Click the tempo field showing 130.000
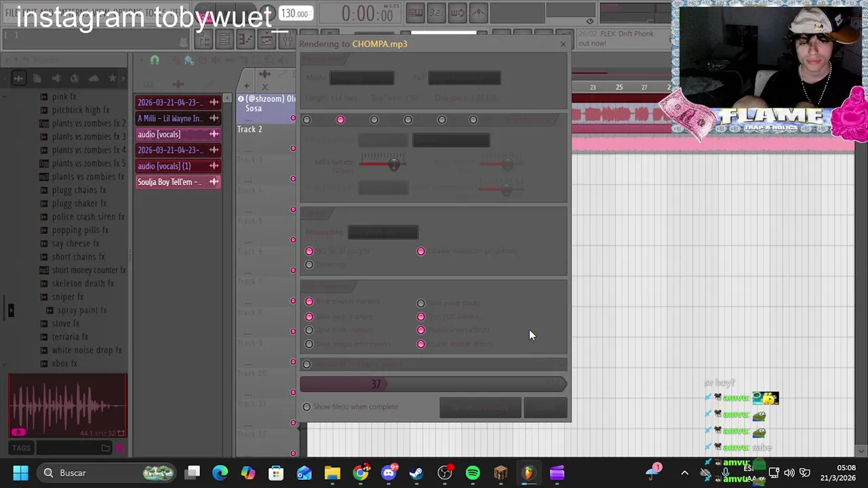The width and height of the screenshot is (868, 488). click(295, 14)
